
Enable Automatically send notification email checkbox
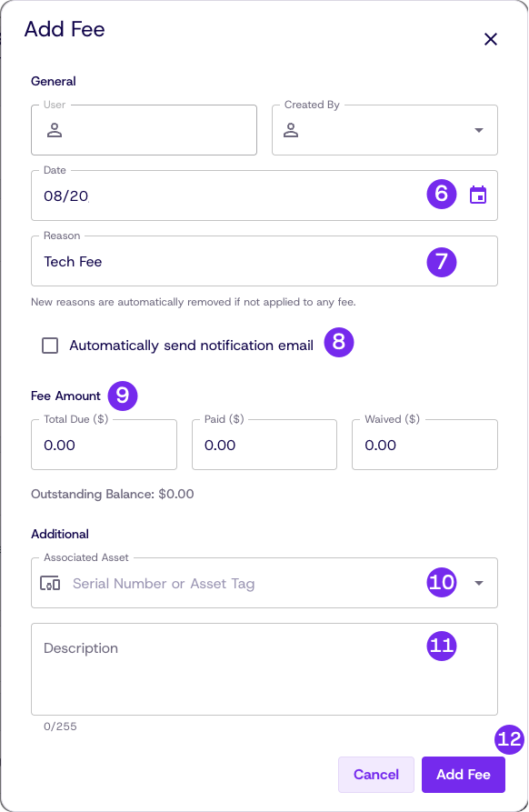50,346
